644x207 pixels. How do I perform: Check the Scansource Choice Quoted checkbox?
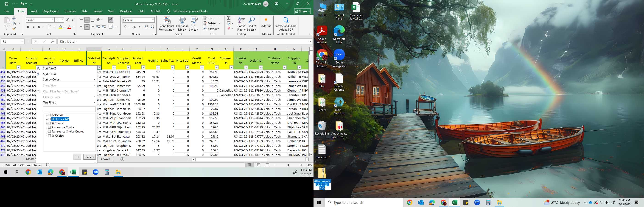pyautogui.click(x=50, y=132)
